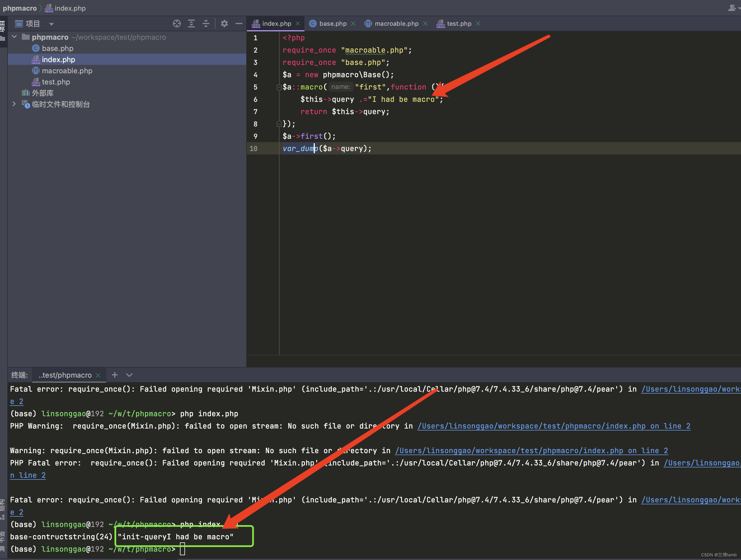Switch to the base.php editor tab
Screen dimensions: 741x560
(333, 24)
